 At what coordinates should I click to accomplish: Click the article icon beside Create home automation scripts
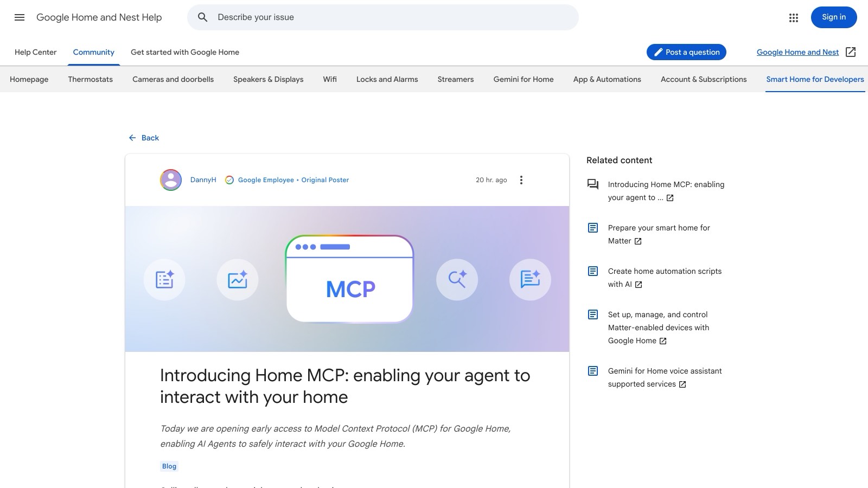tap(593, 271)
